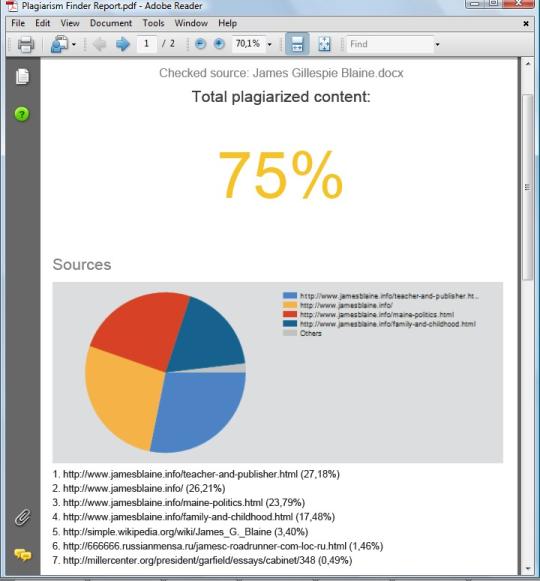Click the Print toolbar icon

click(26, 44)
